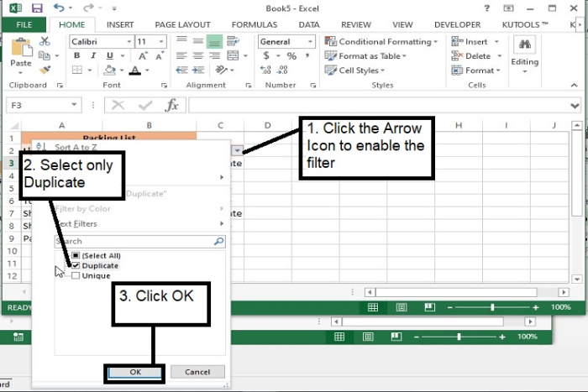Screen dimensions: 588x392
Task: Click Accounting Number Format dollar icon
Action: pos(266,56)
